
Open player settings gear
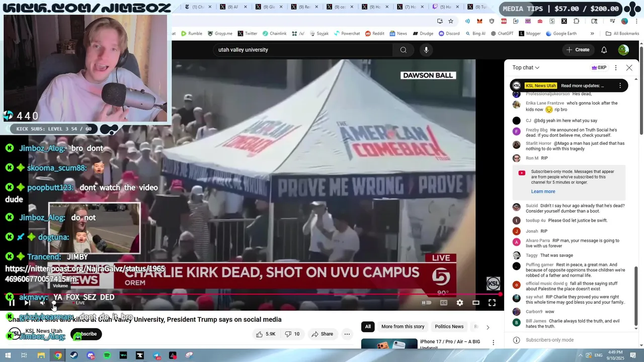(x=460, y=303)
